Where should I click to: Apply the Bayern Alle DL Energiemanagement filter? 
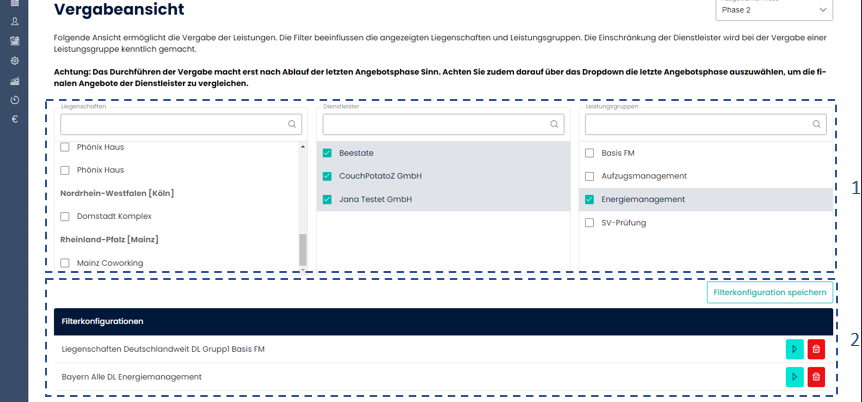click(x=794, y=377)
